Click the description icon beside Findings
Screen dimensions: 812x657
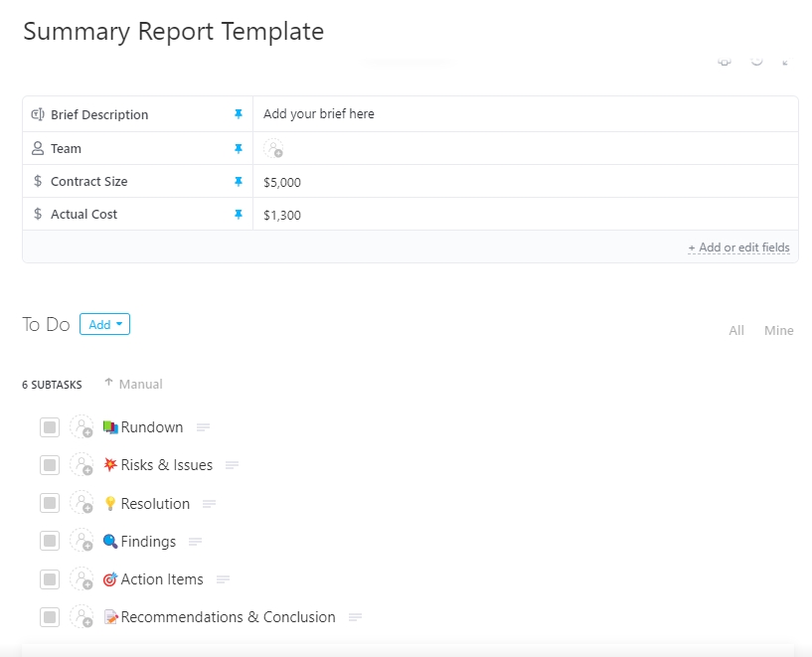click(x=195, y=542)
